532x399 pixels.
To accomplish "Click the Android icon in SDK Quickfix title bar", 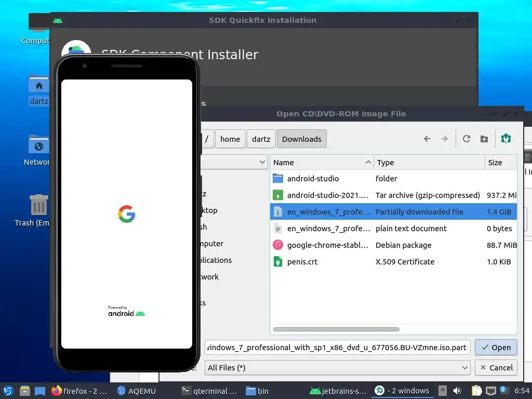I will (x=58, y=20).
